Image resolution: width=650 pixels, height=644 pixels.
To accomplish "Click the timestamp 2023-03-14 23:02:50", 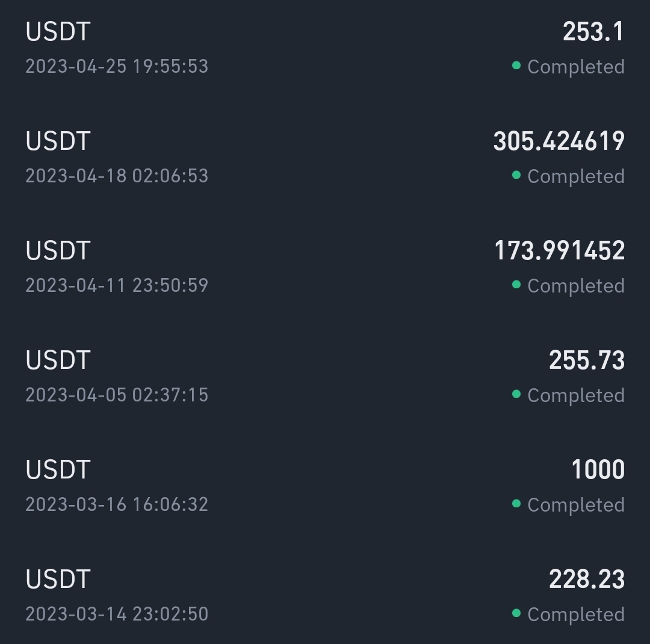I will pos(116,614).
